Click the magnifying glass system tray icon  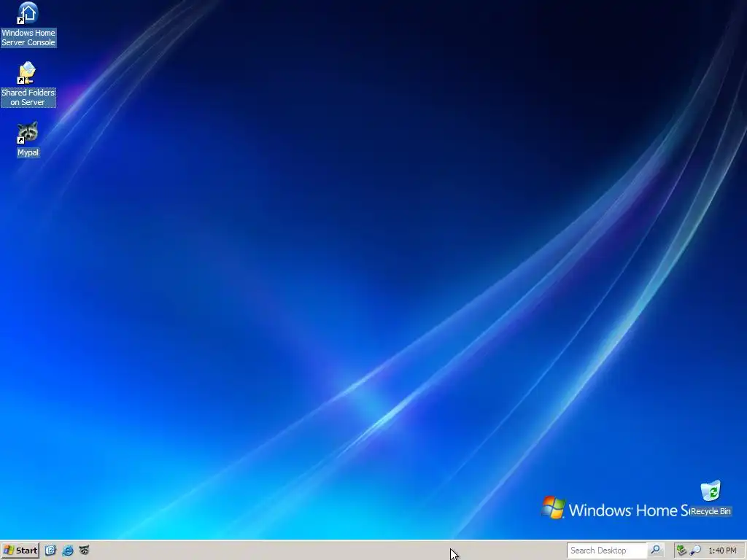coord(695,551)
